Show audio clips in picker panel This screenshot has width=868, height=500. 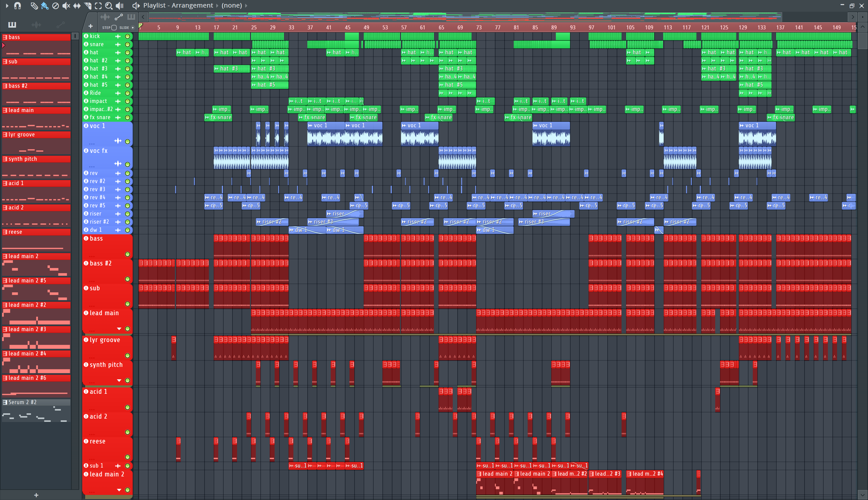[36, 24]
